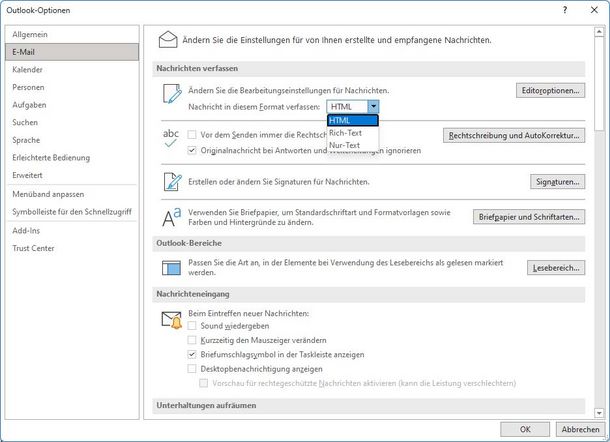The image size is (610, 442).
Task: Open the Kalender options category
Action: (72, 70)
